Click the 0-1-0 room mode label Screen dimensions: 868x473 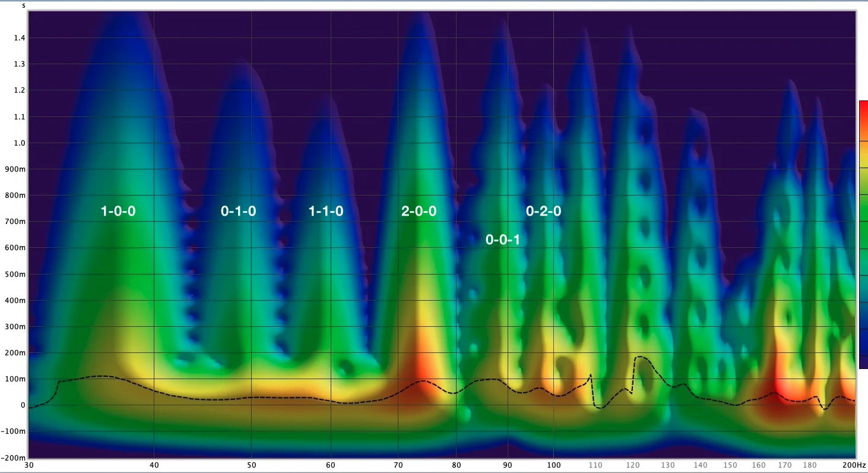238,211
